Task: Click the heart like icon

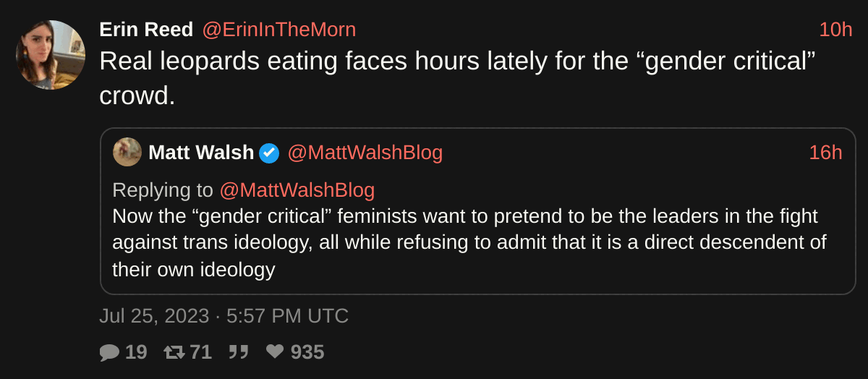Action: (x=275, y=352)
